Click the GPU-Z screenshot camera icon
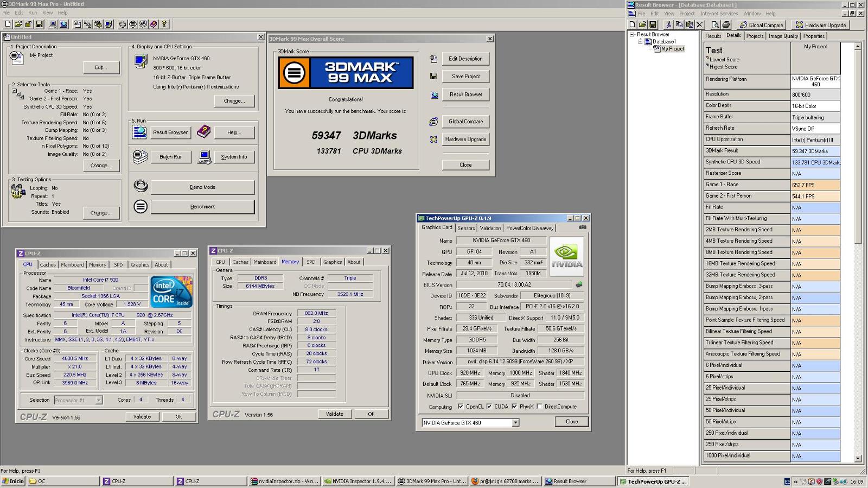This screenshot has width=868, height=488. (x=583, y=227)
